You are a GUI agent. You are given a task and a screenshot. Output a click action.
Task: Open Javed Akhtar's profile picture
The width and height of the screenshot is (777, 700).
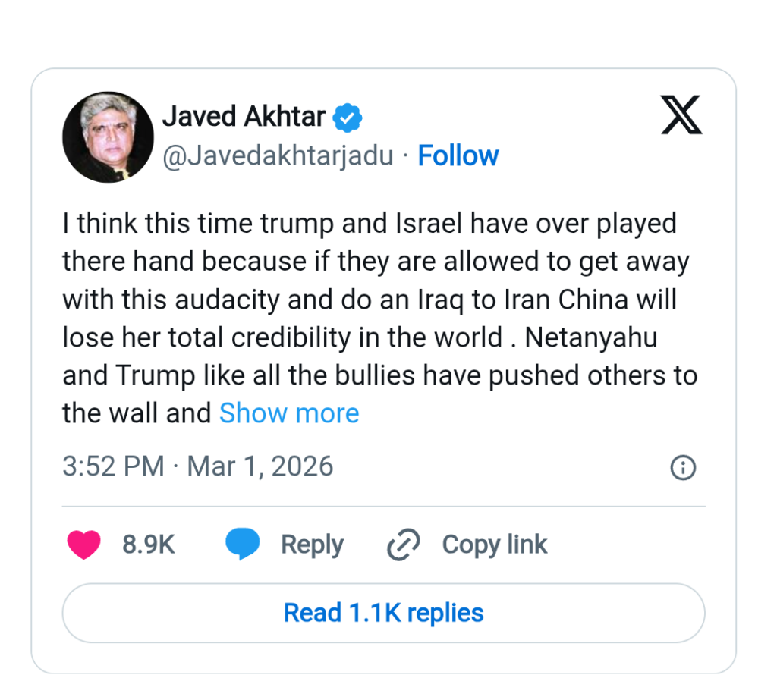(x=108, y=137)
